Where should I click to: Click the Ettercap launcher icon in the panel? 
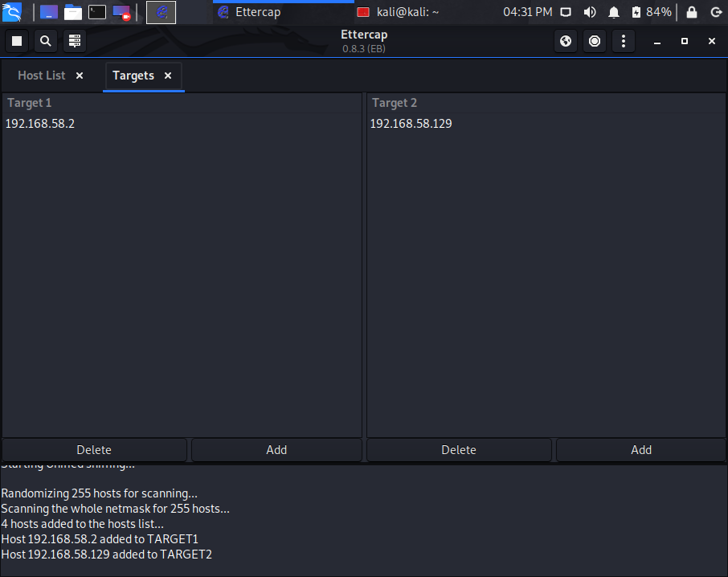point(161,12)
